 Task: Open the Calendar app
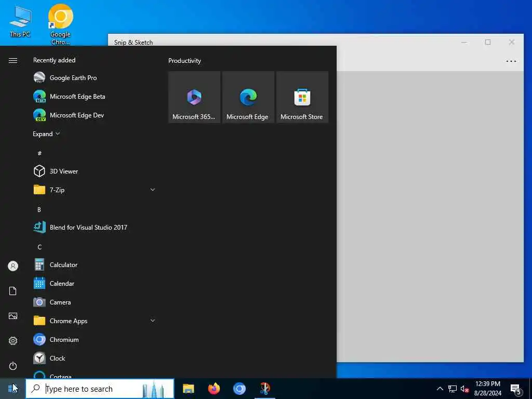tap(95, 283)
